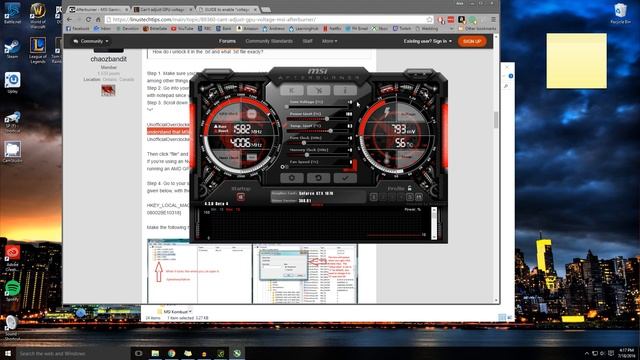Screen dimensions: 640x360
Task: Open Community Standards in the forum nav
Action: point(269,41)
